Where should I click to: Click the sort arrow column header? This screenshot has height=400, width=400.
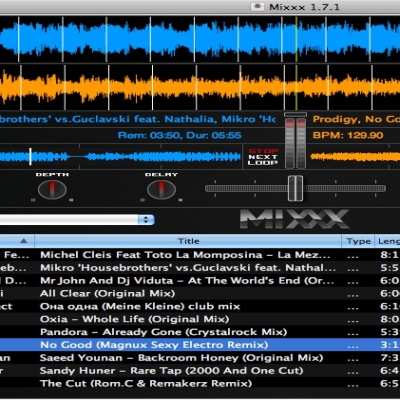17,241
